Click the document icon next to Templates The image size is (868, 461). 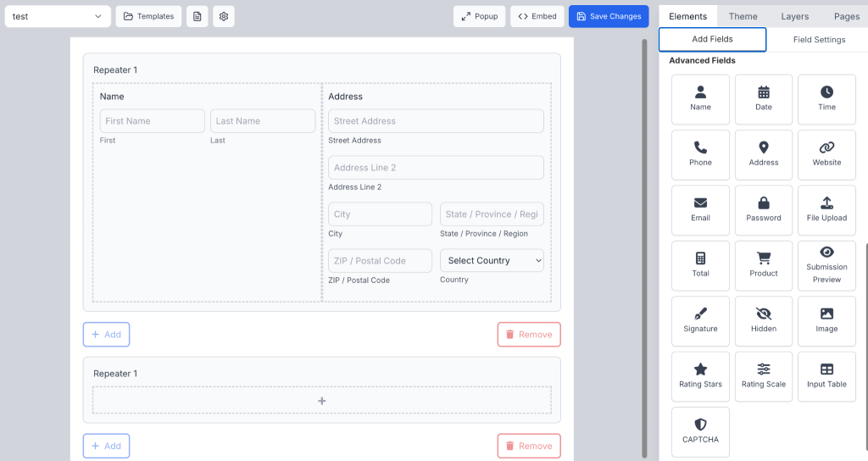point(197,16)
